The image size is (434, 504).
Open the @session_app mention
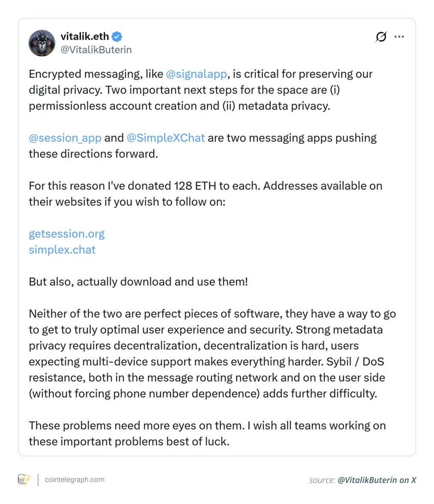coord(65,138)
